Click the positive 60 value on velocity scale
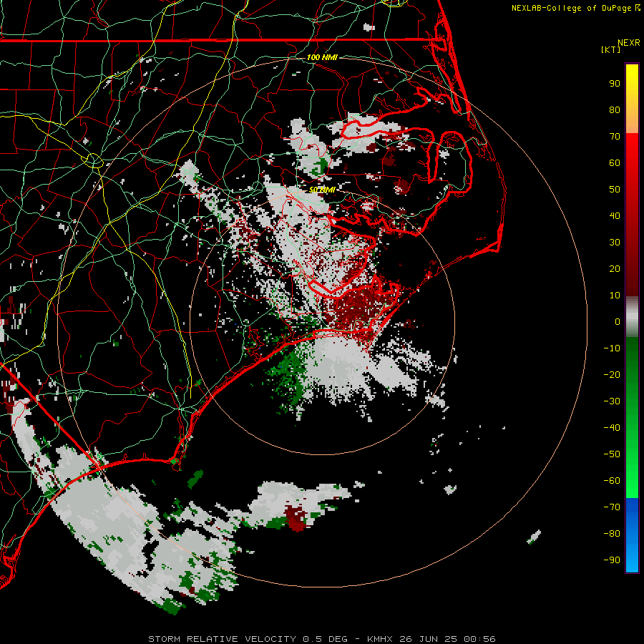Viewport: 644px width, 644px height. pyautogui.click(x=615, y=163)
